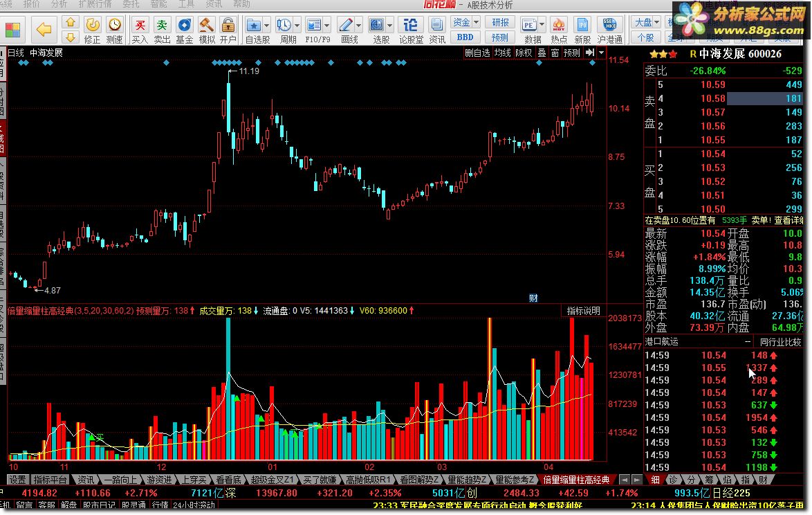Toggle 窗 window option
812x515 pixels.
(555, 53)
